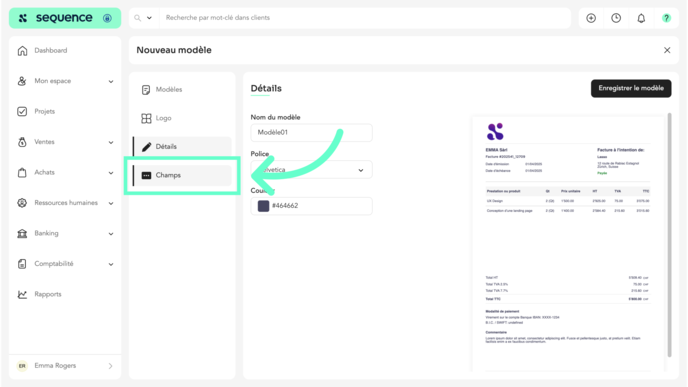Open the search scope dropdown arrow

point(149,18)
